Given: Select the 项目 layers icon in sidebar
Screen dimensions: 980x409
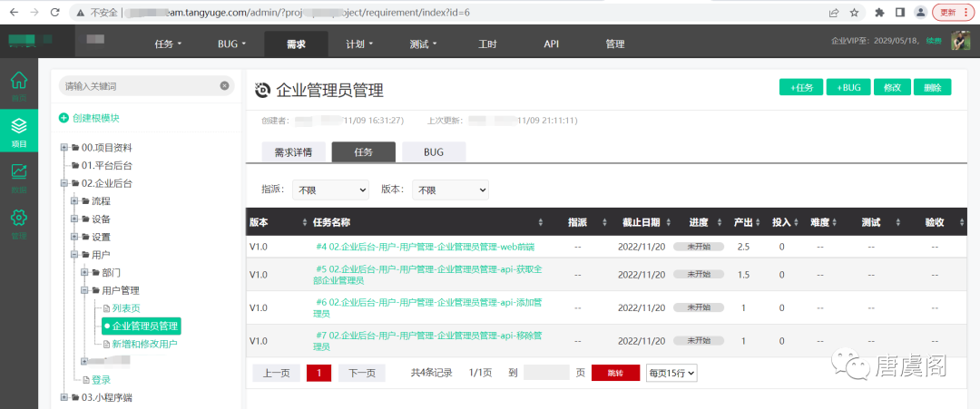Looking at the screenshot, I should [x=18, y=128].
